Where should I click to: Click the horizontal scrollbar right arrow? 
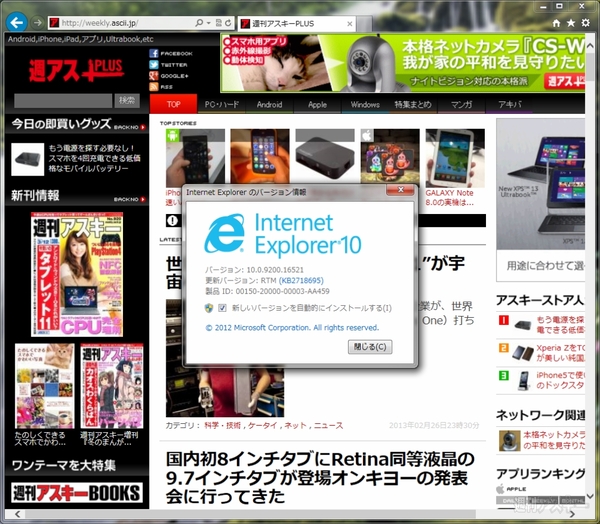tap(572, 514)
